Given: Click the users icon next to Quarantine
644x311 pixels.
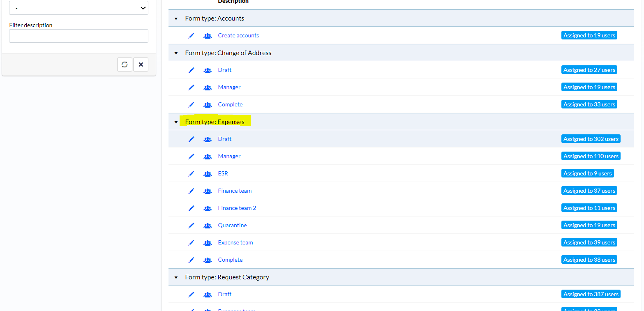Looking at the screenshot, I should (x=208, y=226).
